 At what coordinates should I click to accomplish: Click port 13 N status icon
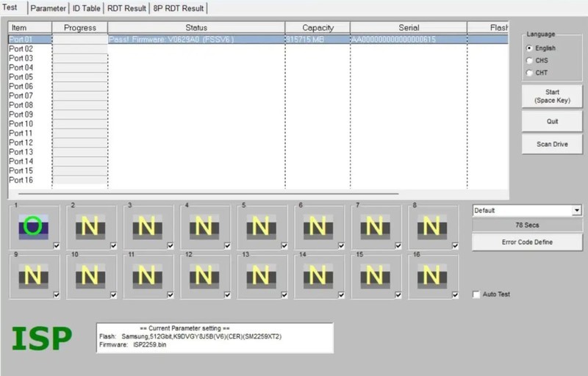262,276
